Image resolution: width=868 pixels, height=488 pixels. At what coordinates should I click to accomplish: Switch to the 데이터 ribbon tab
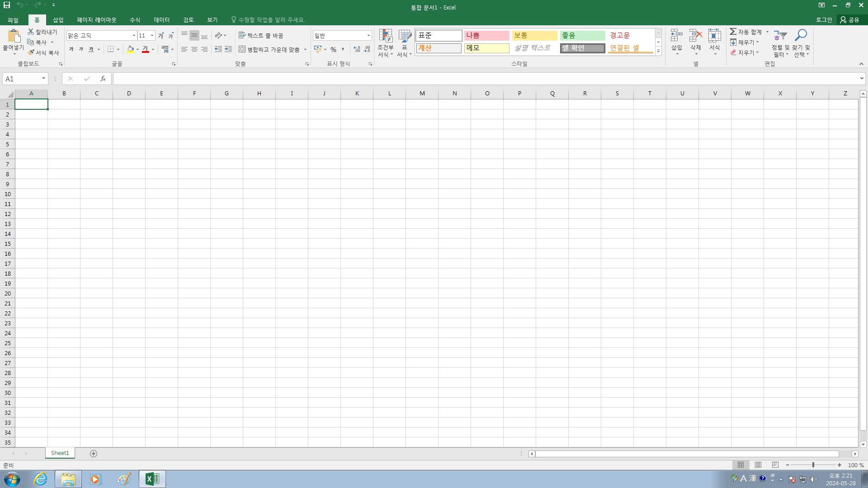pyautogui.click(x=161, y=20)
